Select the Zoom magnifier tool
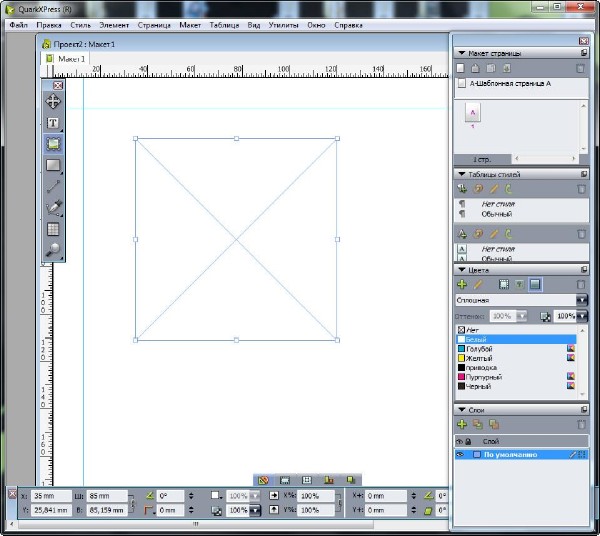Viewport: 600px width, 536px height. tap(54, 249)
